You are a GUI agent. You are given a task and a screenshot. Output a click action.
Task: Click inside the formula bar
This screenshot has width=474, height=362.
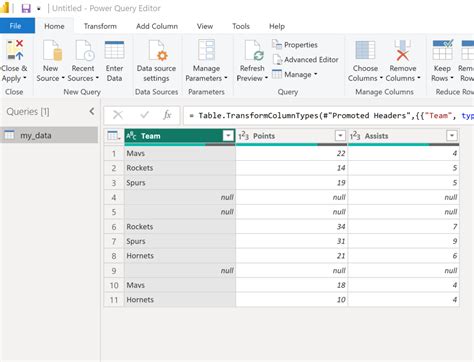(x=328, y=116)
